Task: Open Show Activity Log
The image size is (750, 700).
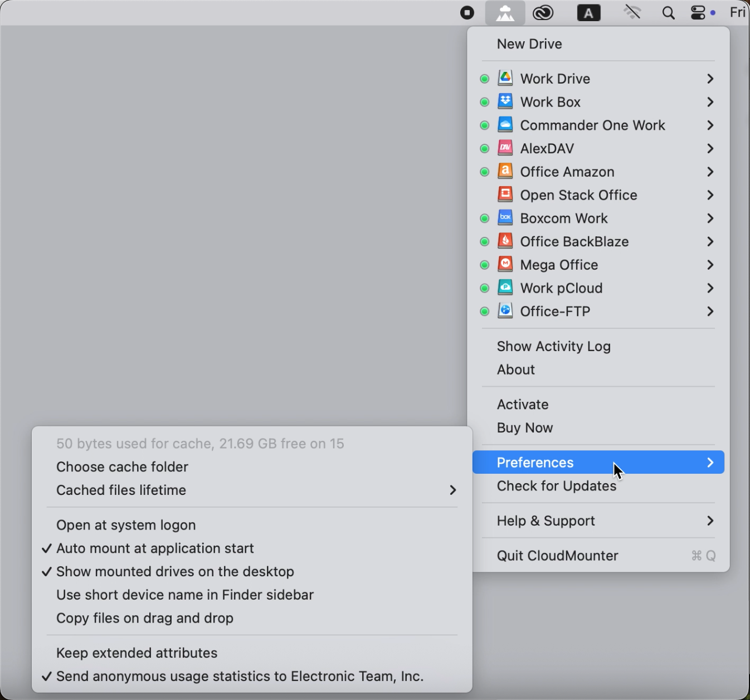Action: point(598,347)
